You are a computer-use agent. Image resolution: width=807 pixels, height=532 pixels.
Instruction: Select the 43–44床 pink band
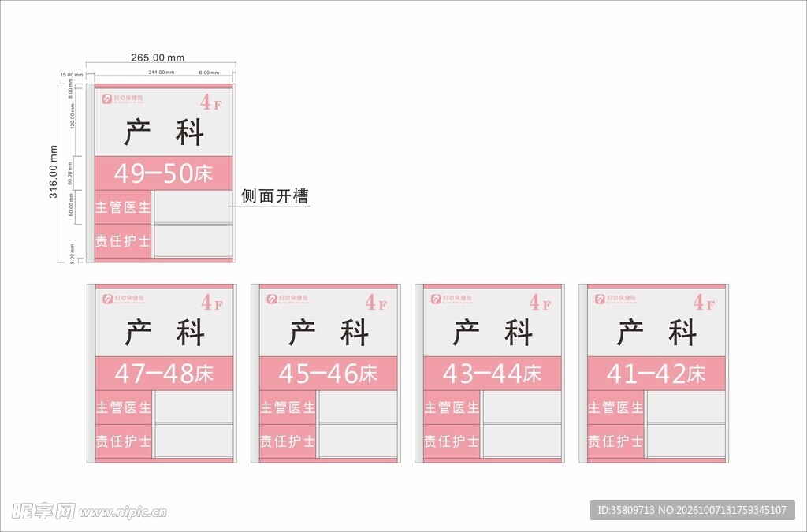(x=493, y=374)
